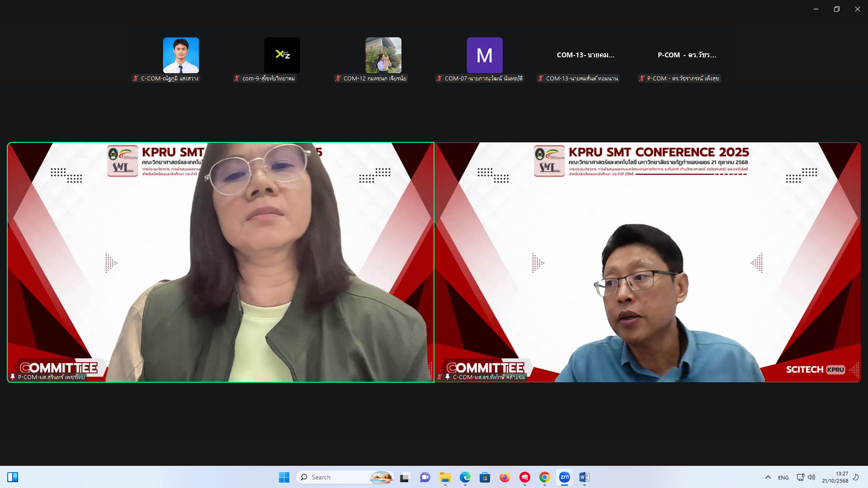Expand the hidden system tray icons
This screenshot has height=488, width=868.
(x=768, y=477)
